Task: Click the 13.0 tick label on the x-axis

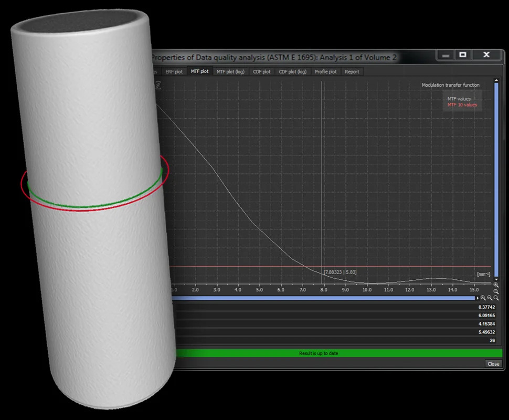Action: click(x=431, y=290)
